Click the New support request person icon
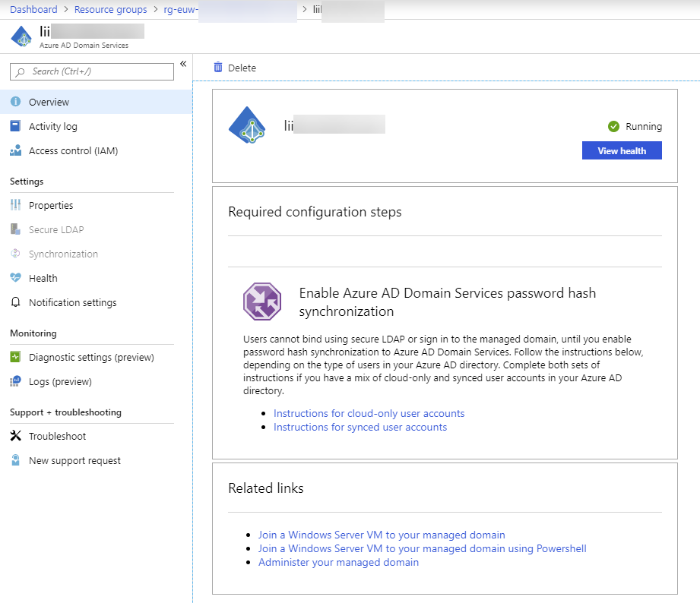Viewport: 700px width, 603px height. (x=16, y=460)
